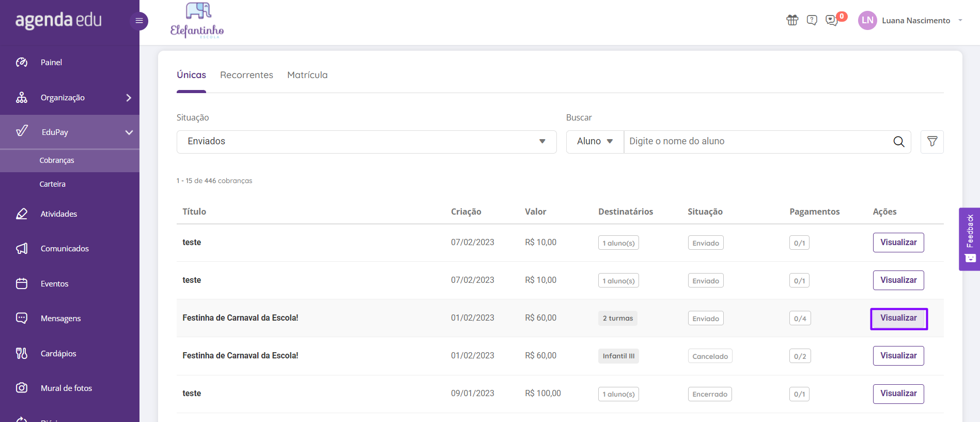Switch to the Matrícula tab
The image size is (980, 422).
(307, 75)
